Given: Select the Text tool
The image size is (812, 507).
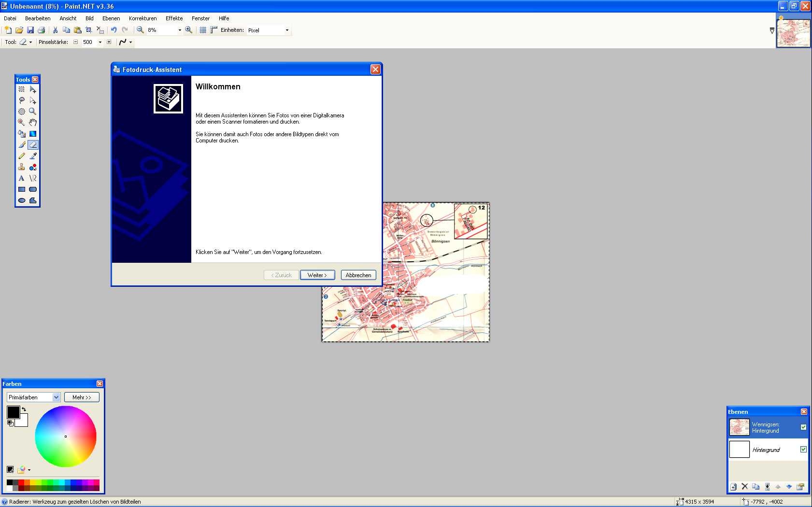Looking at the screenshot, I should pyautogui.click(x=22, y=178).
